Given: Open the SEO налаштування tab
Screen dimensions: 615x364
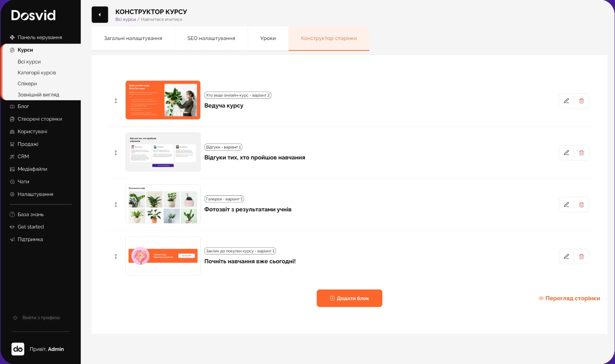Looking at the screenshot, I should (211, 38).
